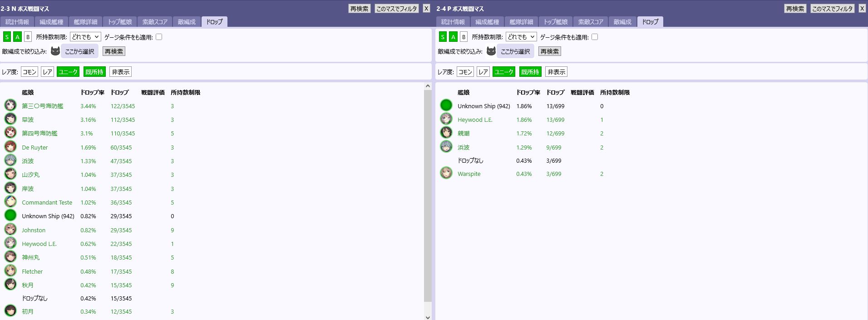Click Johnston ship name

coord(34,230)
